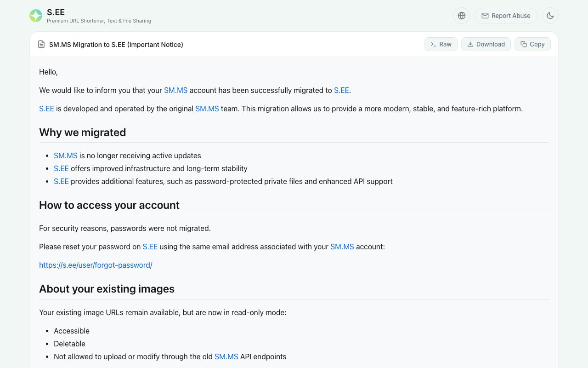Click the S.EE green star logo

(x=36, y=16)
